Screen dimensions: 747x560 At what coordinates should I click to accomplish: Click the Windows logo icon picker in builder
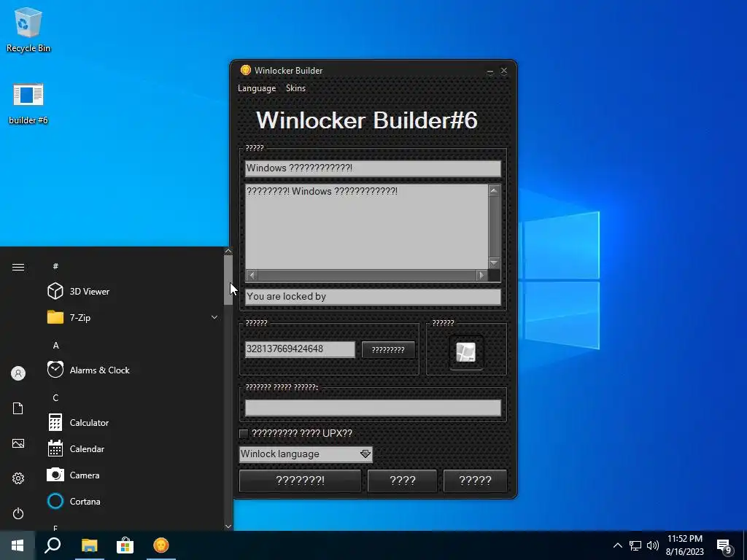pos(466,352)
